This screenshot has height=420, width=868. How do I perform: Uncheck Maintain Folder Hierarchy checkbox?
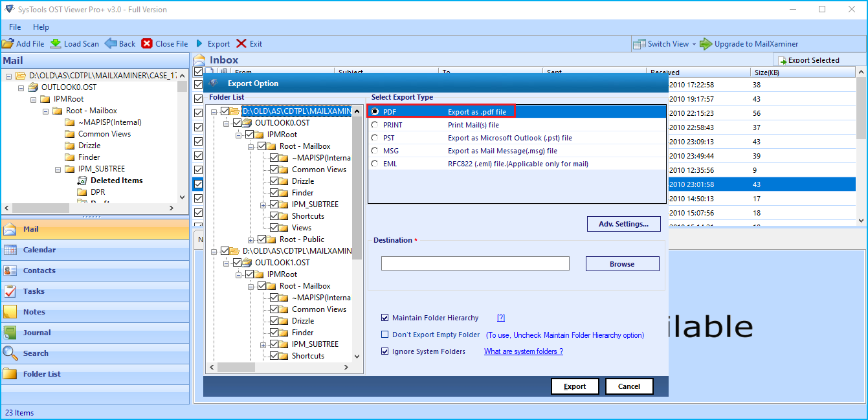pos(385,318)
